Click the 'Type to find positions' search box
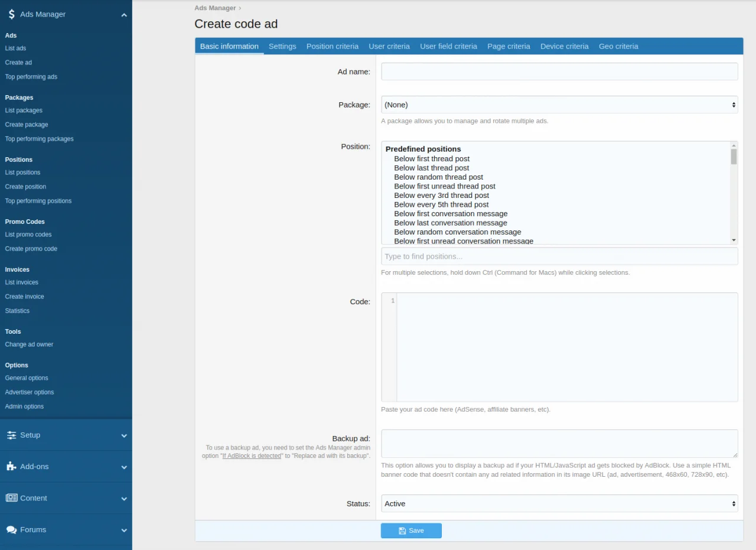 tap(559, 256)
